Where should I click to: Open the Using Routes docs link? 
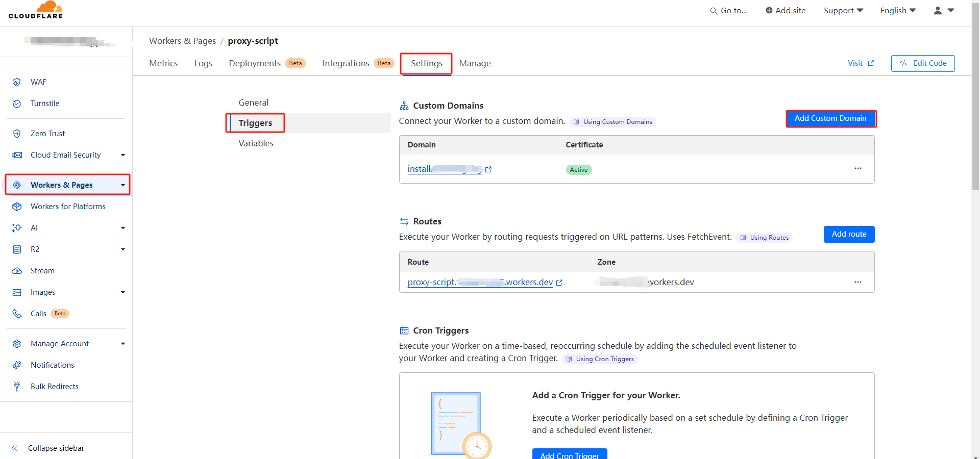click(x=764, y=238)
